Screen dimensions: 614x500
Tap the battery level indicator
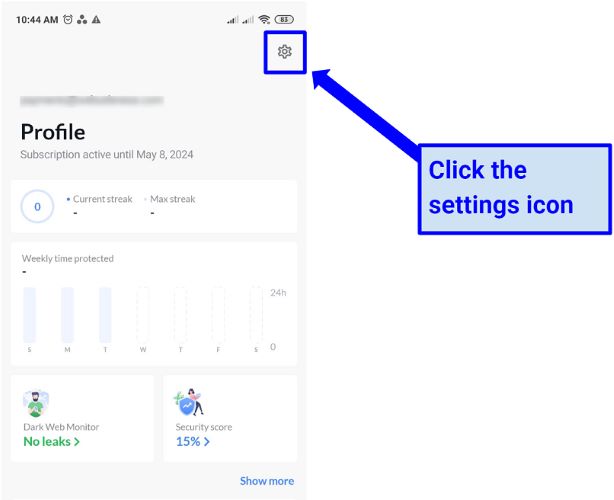click(x=284, y=19)
